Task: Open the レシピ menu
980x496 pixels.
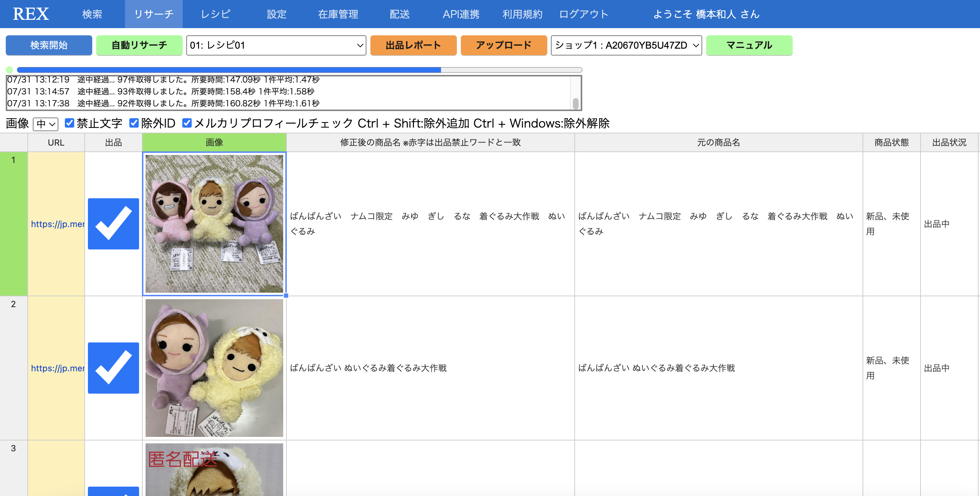Action: tap(215, 14)
